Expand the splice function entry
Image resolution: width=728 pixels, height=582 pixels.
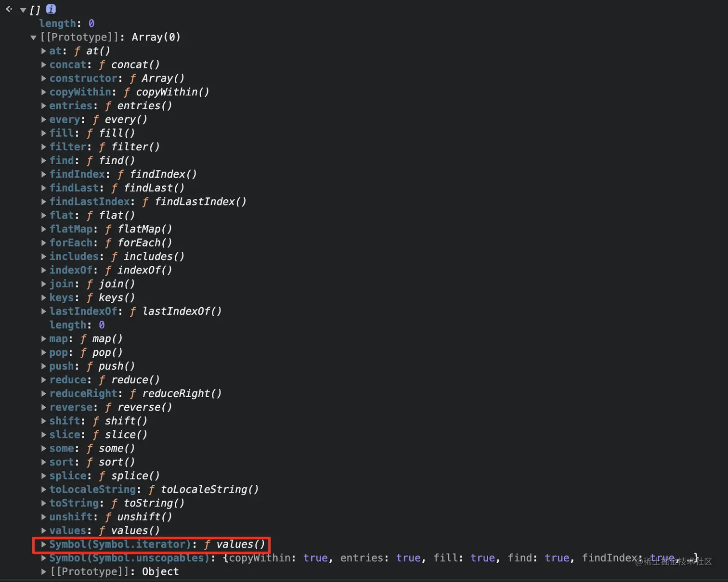(44, 476)
